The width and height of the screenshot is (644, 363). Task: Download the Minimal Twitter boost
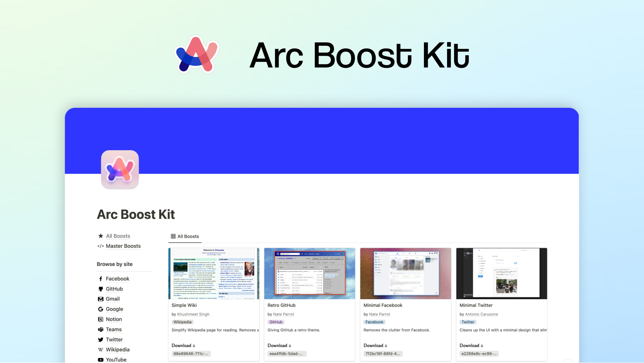[471, 346]
